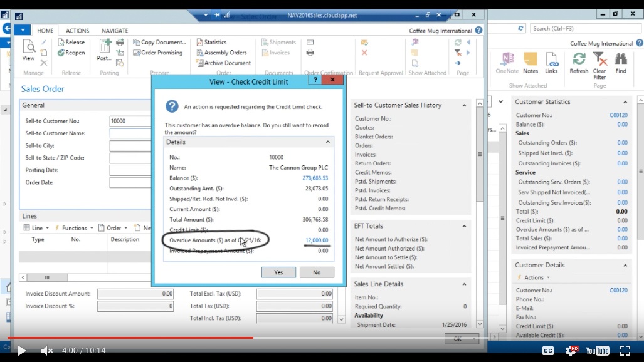Click next record arrow in Page group
The image size is (644, 362).
coord(468,53)
